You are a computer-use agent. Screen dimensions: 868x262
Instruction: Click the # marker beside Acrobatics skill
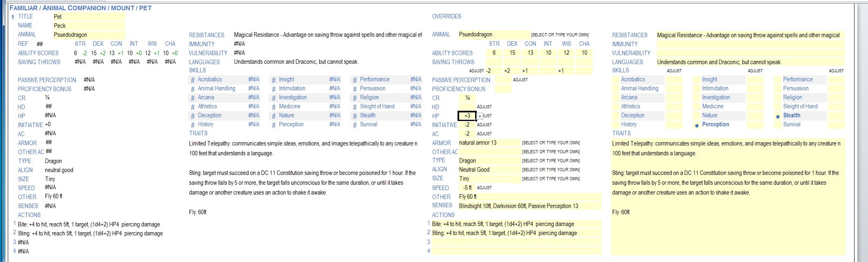[192, 80]
